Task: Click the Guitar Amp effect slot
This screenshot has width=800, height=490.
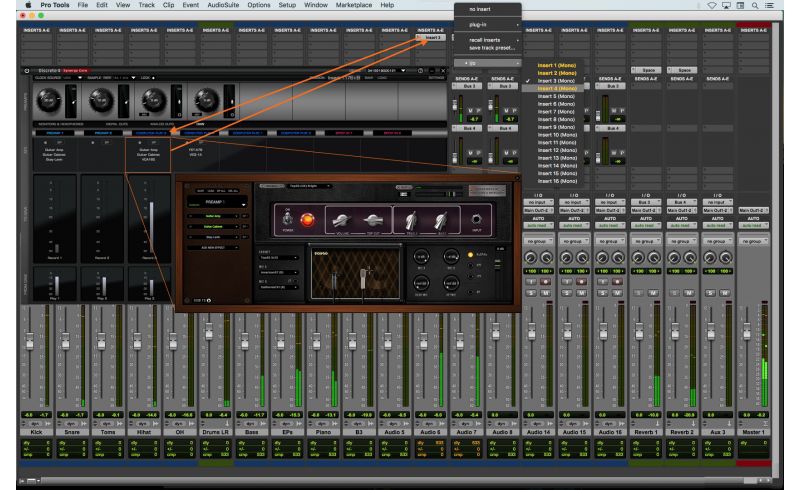Action: 213,216
